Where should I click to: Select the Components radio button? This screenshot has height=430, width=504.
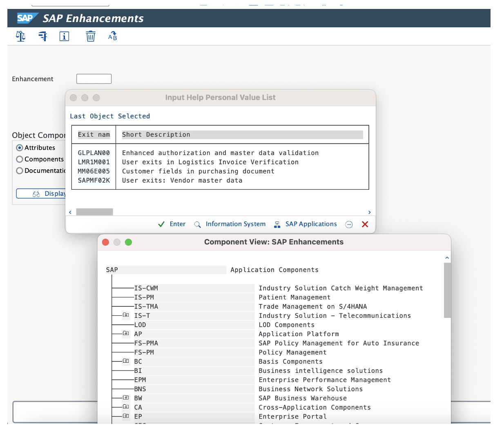click(20, 159)
